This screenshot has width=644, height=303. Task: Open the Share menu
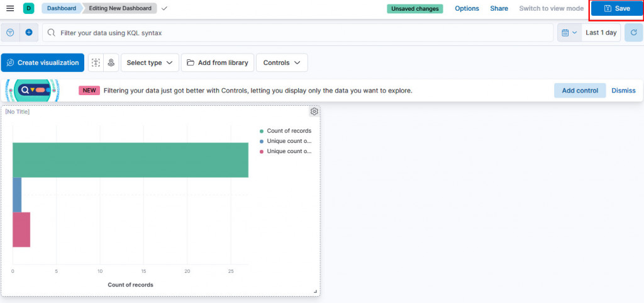click(499, 8)
